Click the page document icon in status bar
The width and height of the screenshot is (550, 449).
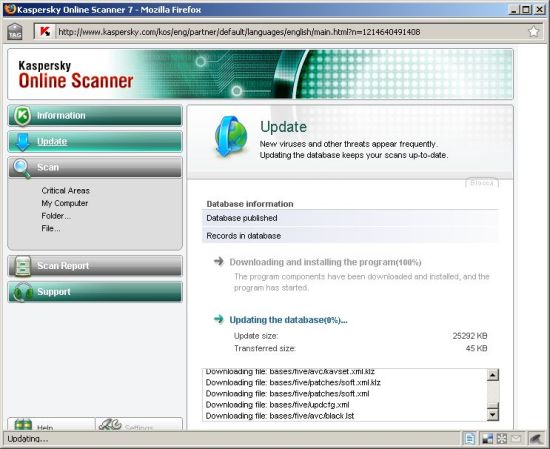[470, 438]
